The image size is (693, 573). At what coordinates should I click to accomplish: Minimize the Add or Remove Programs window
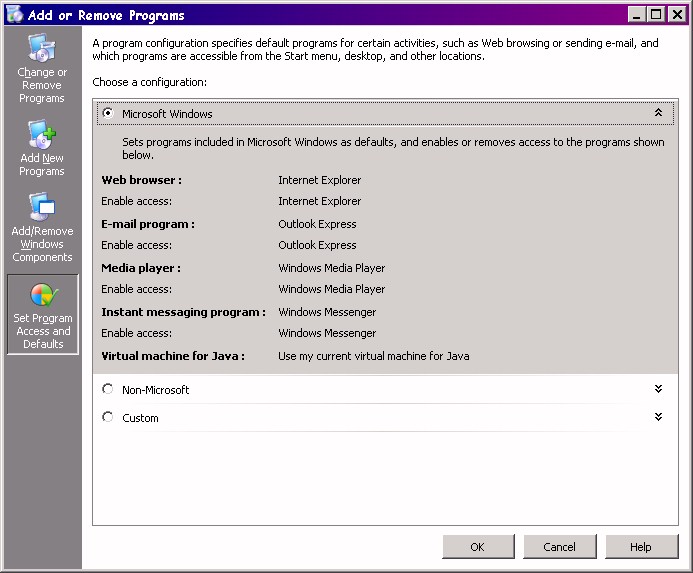(636, 15)
